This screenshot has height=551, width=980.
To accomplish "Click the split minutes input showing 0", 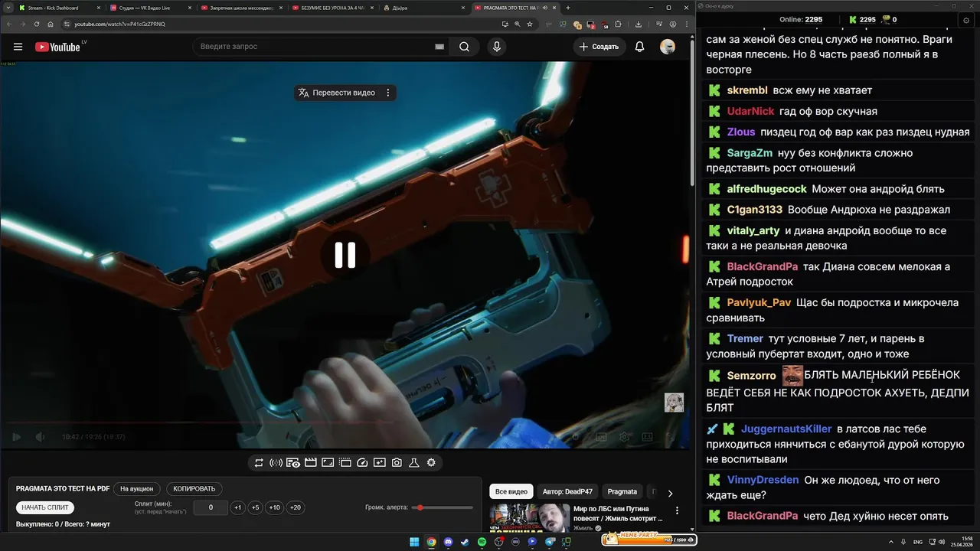I will tap(211, 507).
